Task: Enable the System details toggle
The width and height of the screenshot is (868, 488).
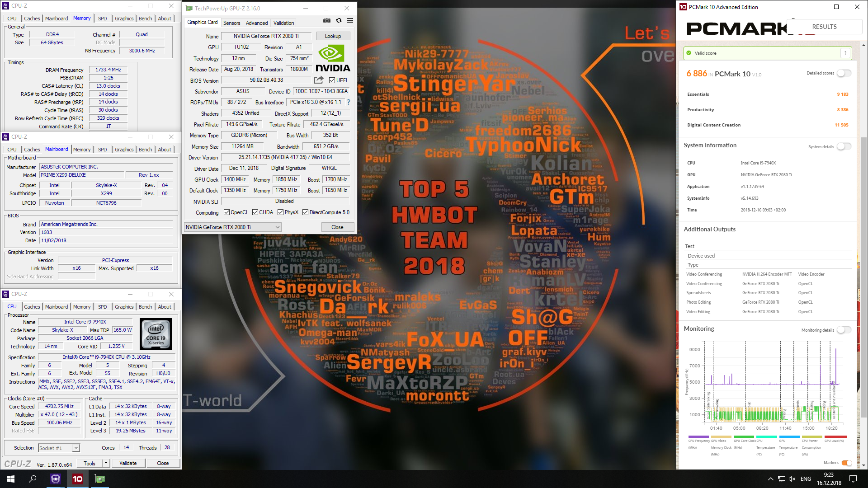Action: coord(844,146)
